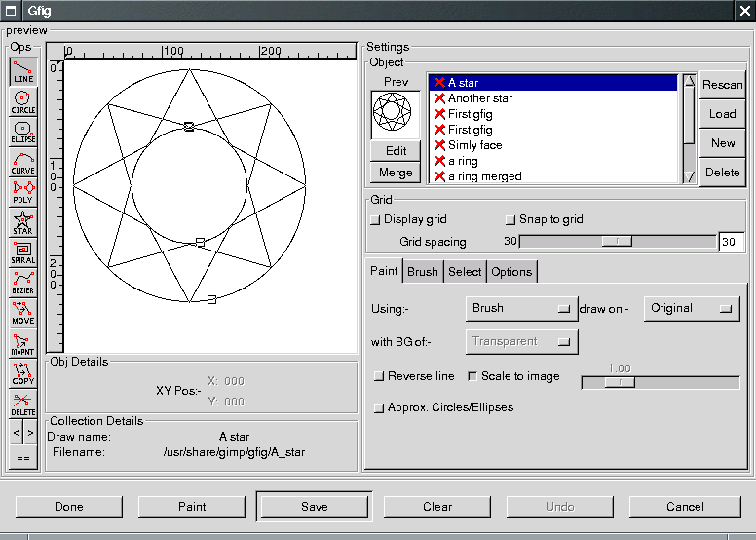Choose the Spiral tool
The image size is (756, 540).
coord(23,252)
